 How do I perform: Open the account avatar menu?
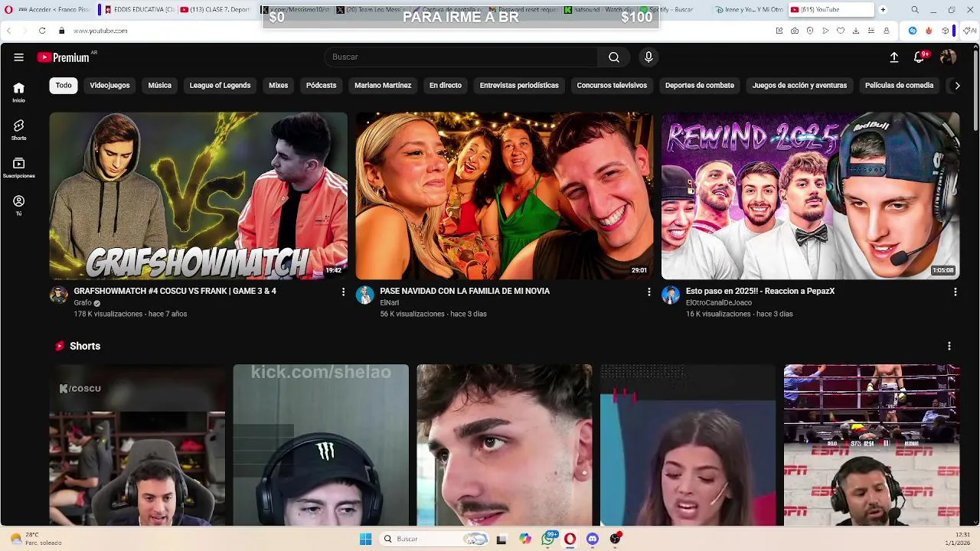[x=948, y=57]
